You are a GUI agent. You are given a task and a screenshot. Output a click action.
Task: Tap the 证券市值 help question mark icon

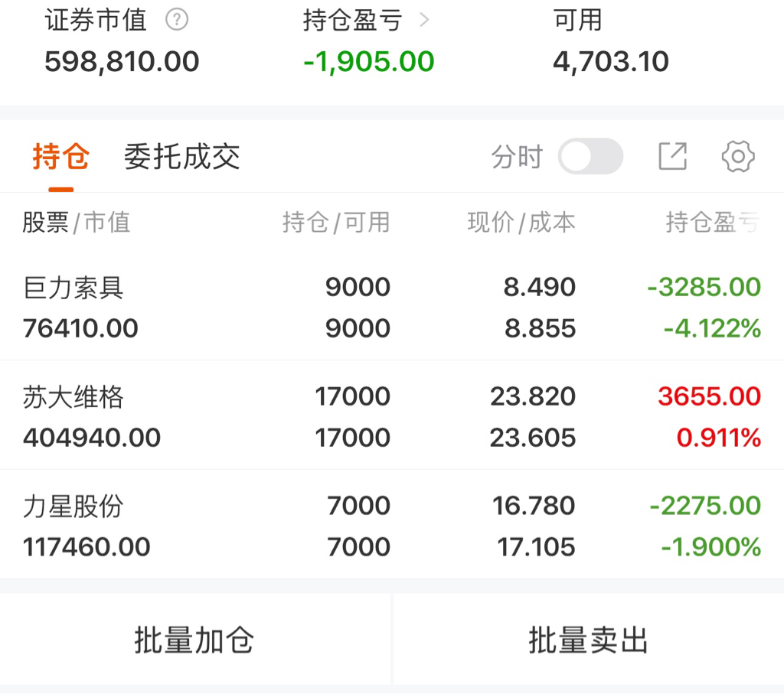pos(177,20)
